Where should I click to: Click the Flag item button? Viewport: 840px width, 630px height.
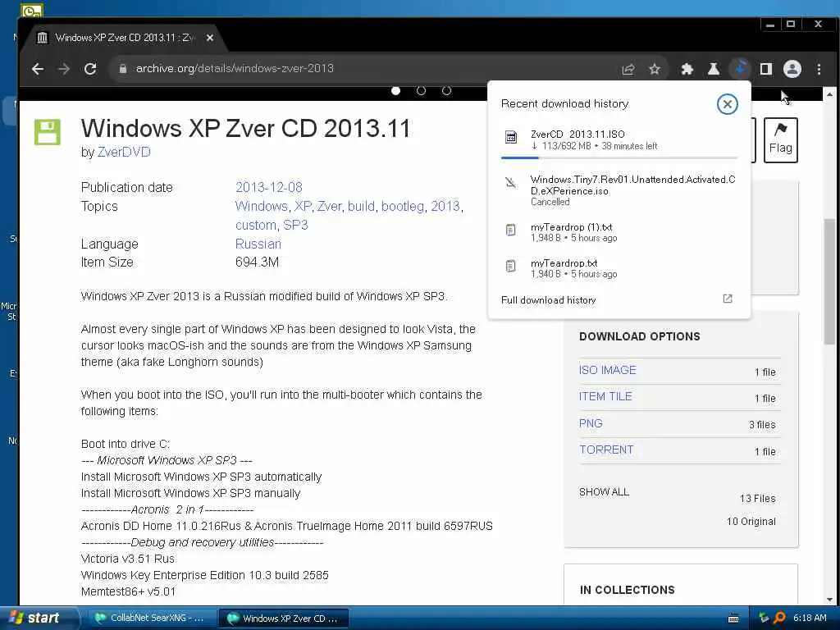(781, 139)
